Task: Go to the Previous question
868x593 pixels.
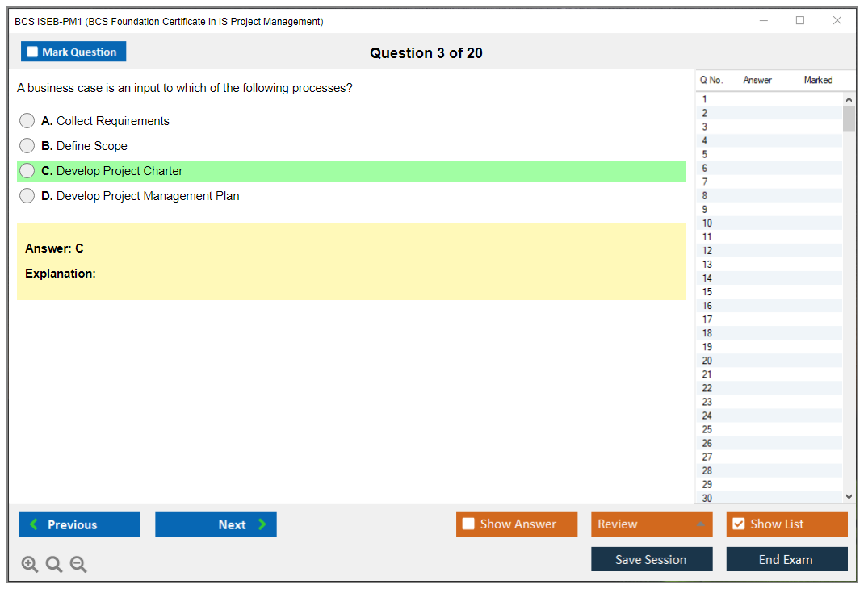Action: pos(79,524)
